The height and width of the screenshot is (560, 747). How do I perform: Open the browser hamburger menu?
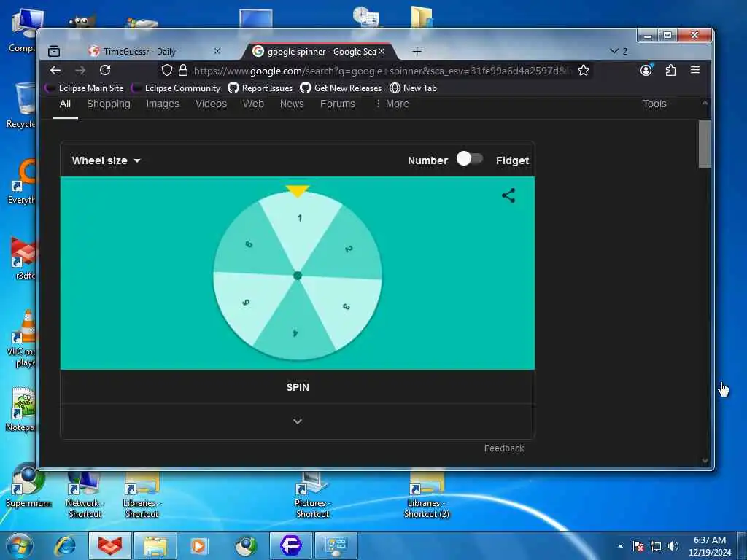tap(695, 70)
